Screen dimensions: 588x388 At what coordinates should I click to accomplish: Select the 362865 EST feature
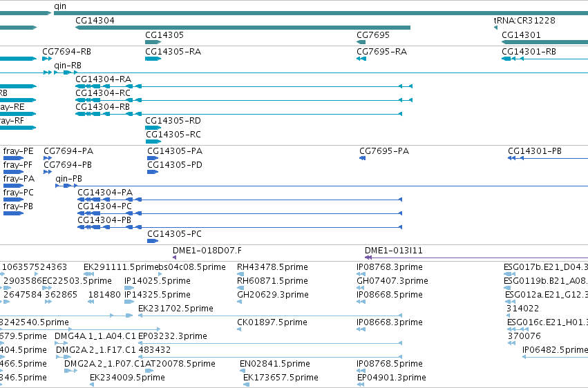(x=48, y=302)
